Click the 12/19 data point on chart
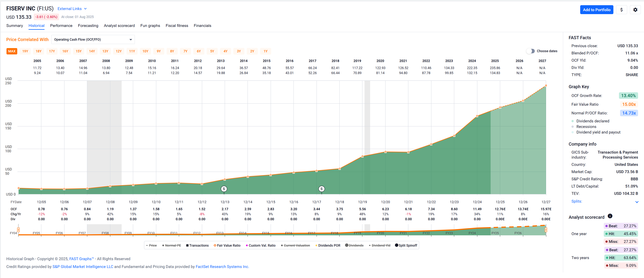 362,156
